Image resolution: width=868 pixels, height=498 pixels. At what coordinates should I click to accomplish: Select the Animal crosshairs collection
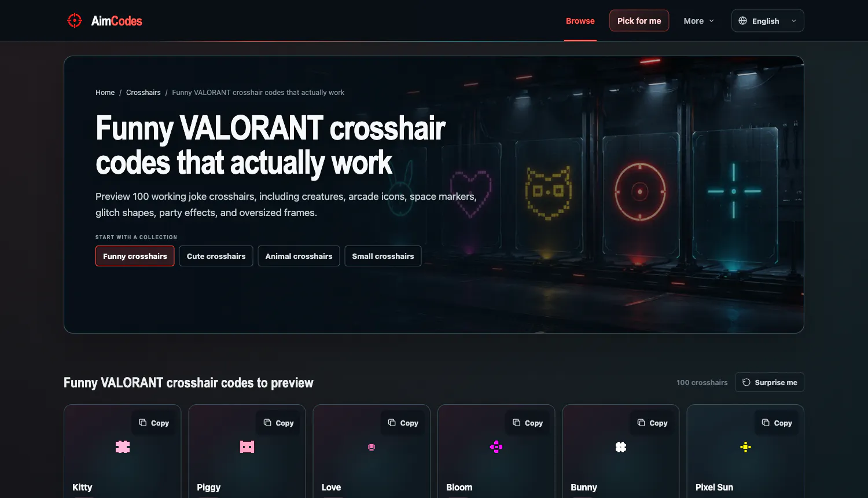(299, 256)
